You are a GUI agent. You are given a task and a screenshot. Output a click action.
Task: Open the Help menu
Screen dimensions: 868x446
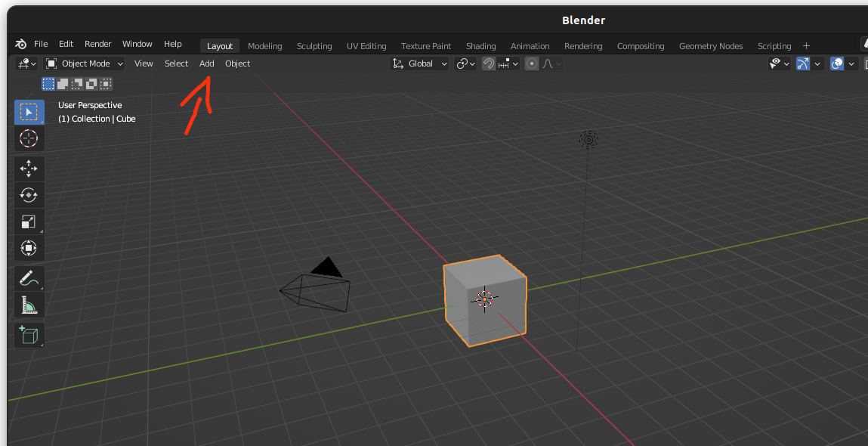173,44
